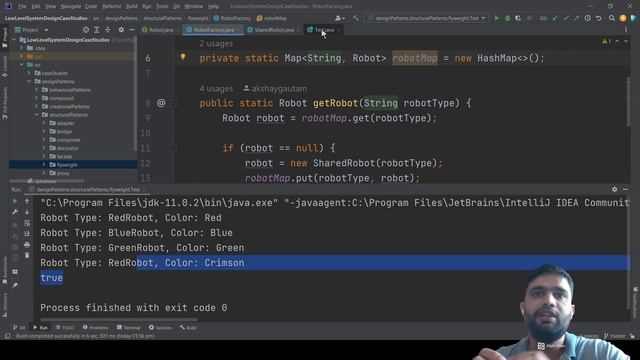Open the Services tool window

pos(160,327)
